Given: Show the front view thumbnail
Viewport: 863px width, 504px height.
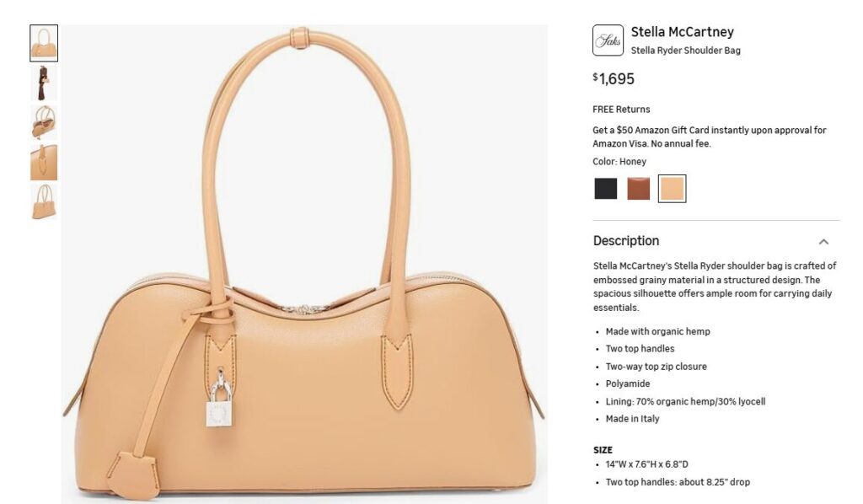Looking at the screenshot, I should pos(44,43).
